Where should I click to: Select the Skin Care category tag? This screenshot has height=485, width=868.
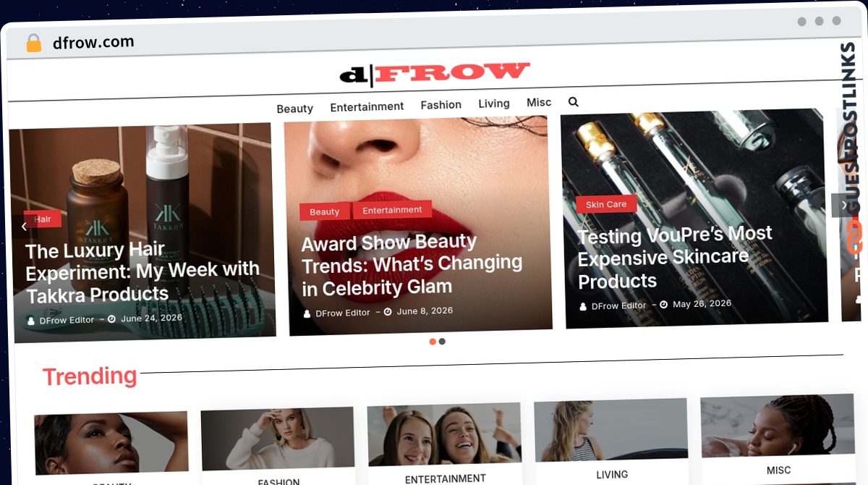click(606, 204)
